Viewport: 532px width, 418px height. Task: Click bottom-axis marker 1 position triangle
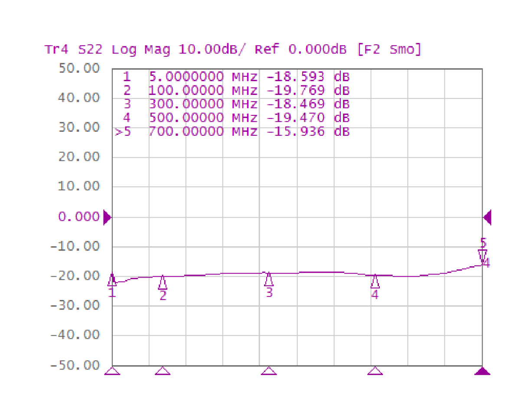tap(112, 371)
